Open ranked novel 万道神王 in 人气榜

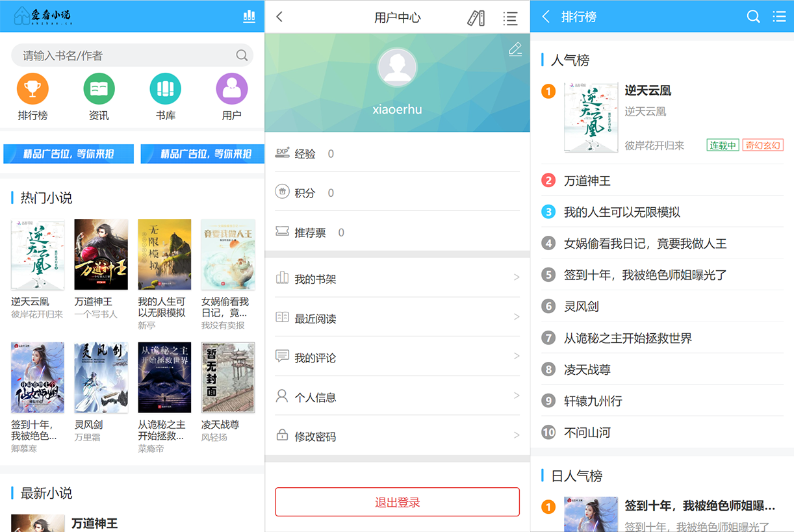point(587,181)
